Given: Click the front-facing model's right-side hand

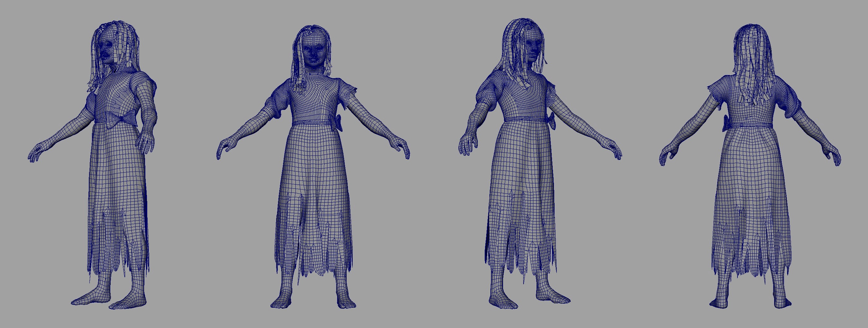Looking at the screenshot, I should [x=401, y=148].
